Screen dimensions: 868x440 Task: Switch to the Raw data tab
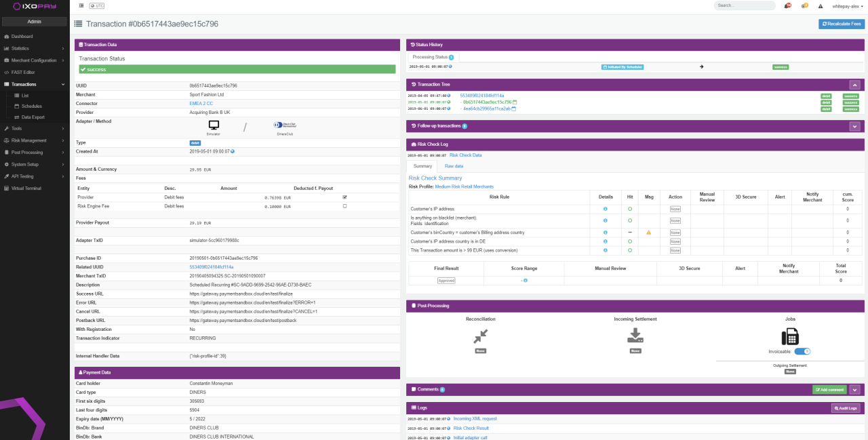tap(454, 166)
